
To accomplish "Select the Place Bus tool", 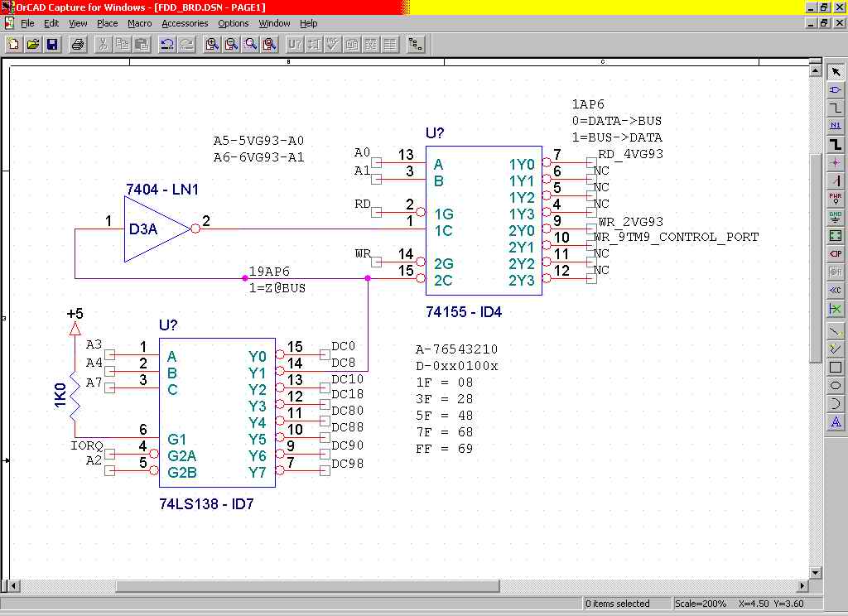I will tap(836, 145).
